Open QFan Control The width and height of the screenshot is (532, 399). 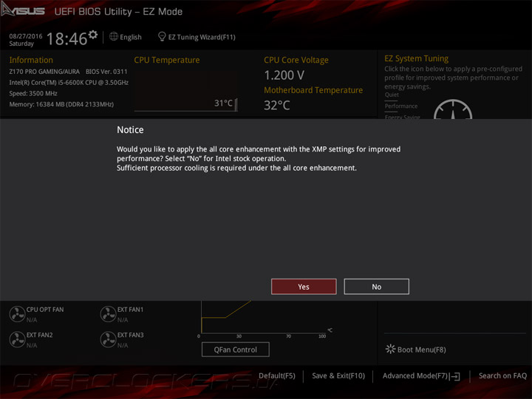point(236,349)
